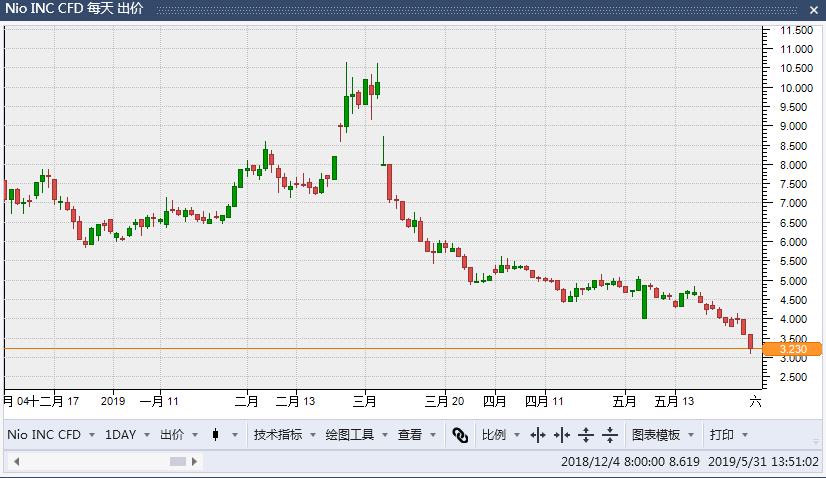Viewport: 826px width, 478px height.
Task: Open the 绘图工具 drawing tools menu
Action: click(x=357, y=435)
